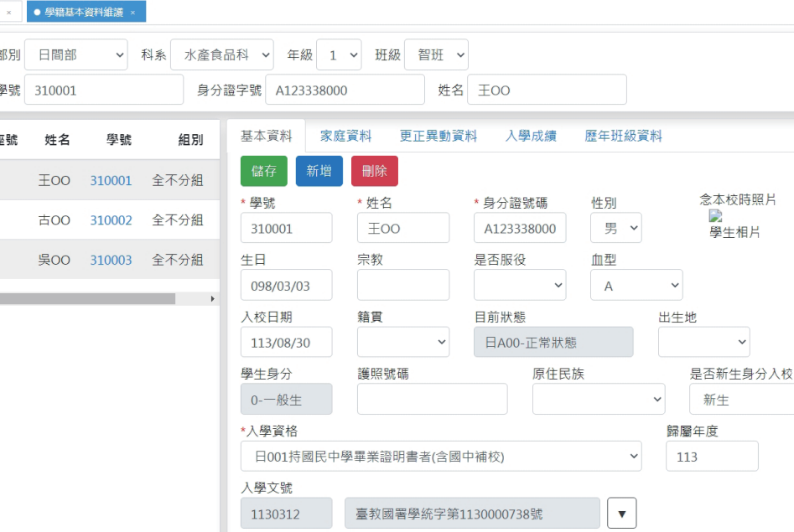Open the 入學資格 dropdown

(441, 457)
